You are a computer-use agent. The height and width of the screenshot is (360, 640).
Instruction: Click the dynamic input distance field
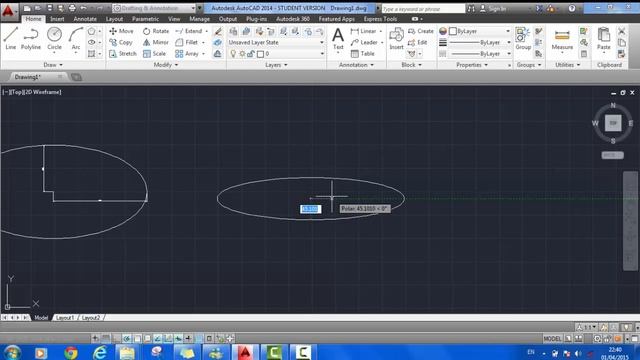[x=311, y=209]
